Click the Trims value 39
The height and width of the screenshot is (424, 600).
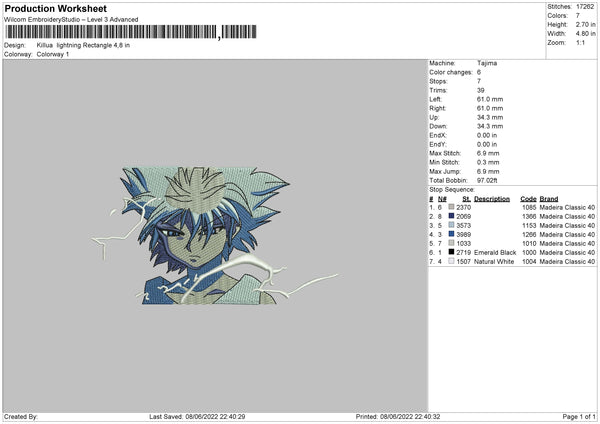pos(481,90)
